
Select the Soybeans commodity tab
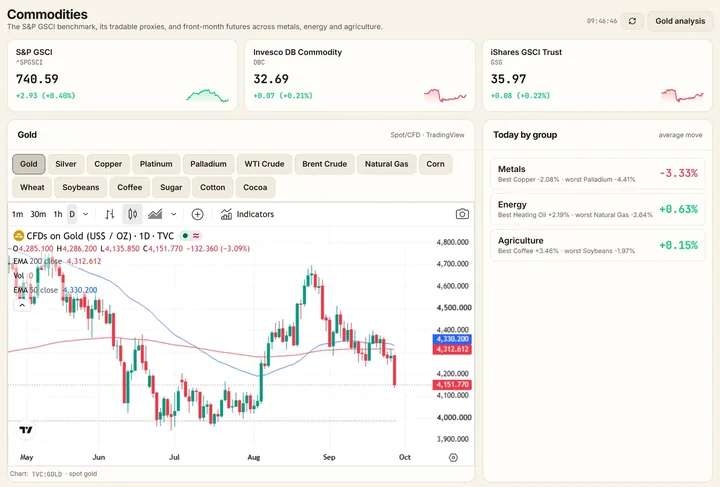(x=81, y=187)
